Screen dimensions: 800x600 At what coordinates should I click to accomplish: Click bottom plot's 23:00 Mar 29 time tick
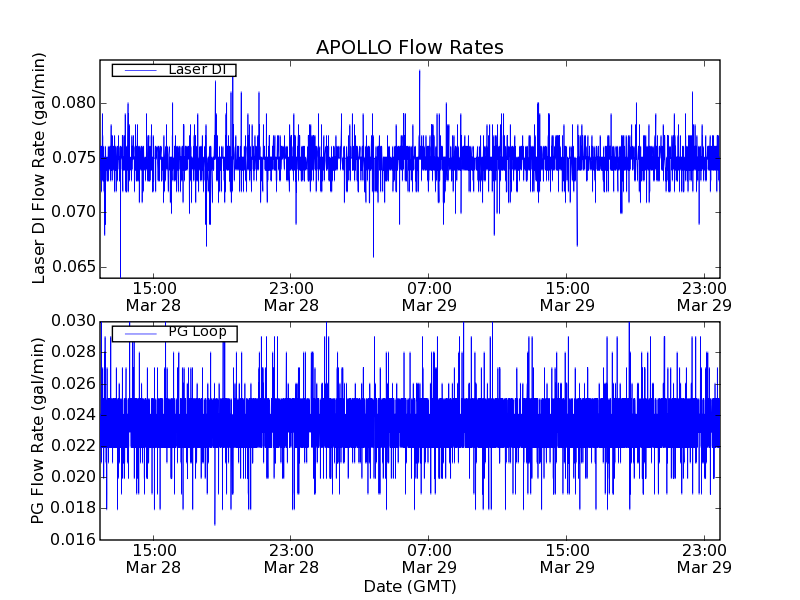pos(703,558)
